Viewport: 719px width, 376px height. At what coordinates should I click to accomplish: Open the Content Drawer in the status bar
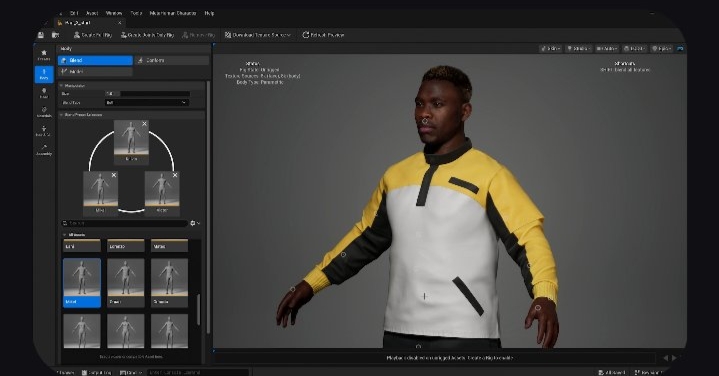(66, 372)
